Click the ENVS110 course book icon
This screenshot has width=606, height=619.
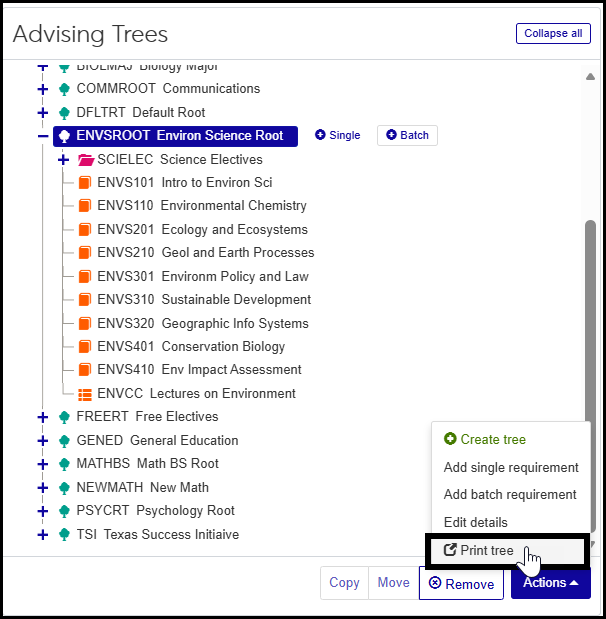click(85, 206)
